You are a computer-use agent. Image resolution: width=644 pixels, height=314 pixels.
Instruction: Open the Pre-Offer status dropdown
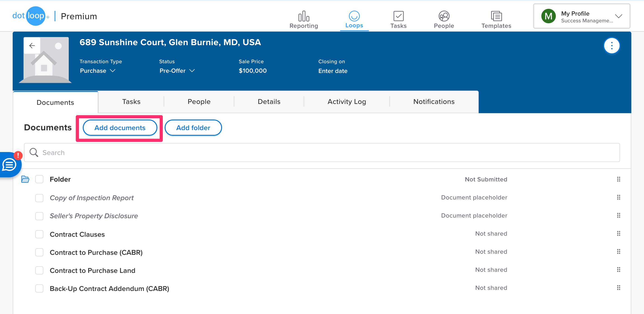(x=177, y=71)
